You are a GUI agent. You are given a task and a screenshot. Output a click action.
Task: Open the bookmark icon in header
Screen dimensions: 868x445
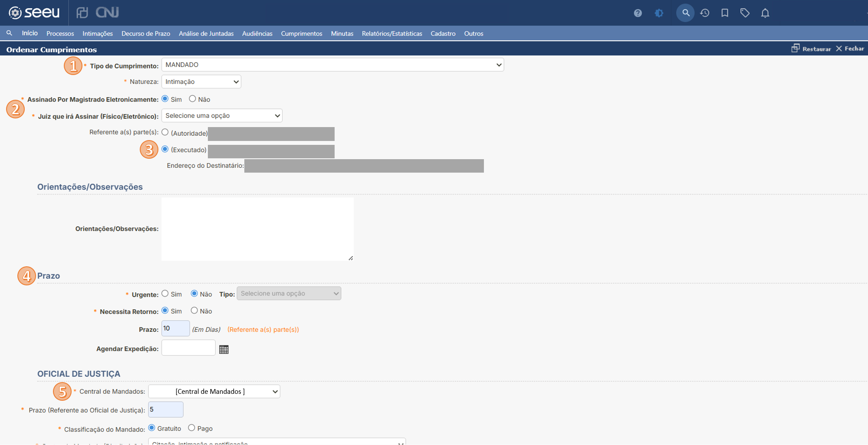pyautogui.click(x=725, y=13)
